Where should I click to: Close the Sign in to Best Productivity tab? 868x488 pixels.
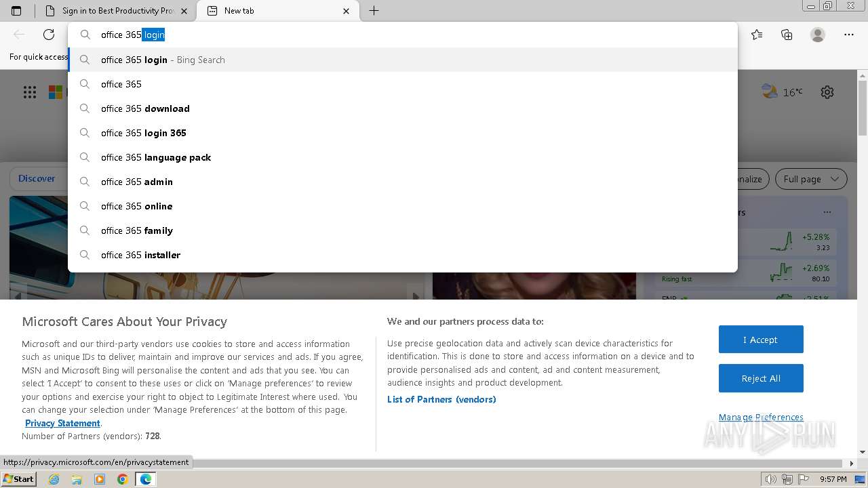point(184,11)
